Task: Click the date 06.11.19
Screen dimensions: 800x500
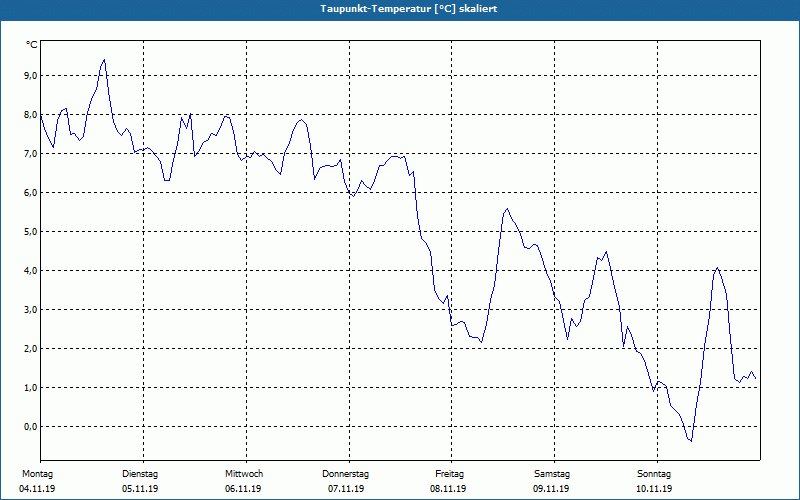Action: (243, 489)
